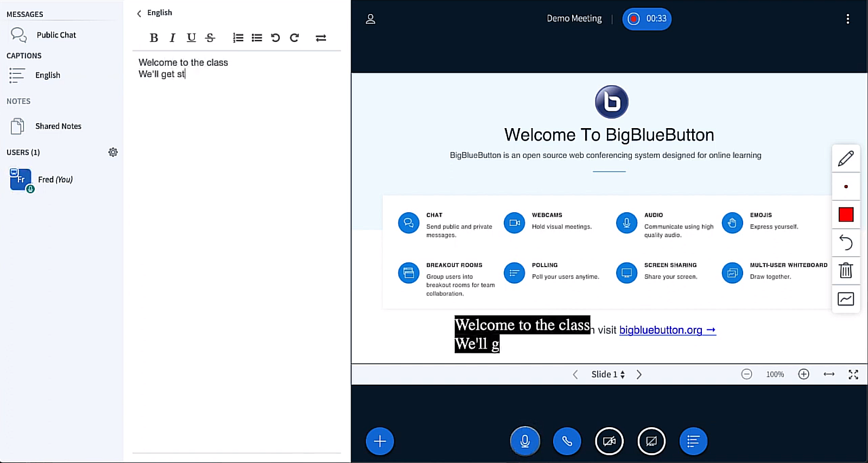
Task: Open the red color swatch picker
Action: pos(846,214)
